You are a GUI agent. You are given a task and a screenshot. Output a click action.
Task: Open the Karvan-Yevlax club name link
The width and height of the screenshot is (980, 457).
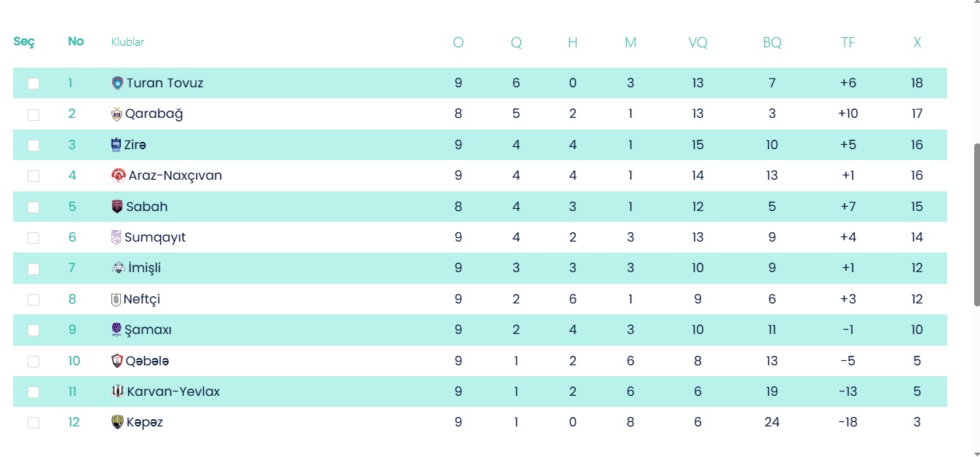(173, 392)
